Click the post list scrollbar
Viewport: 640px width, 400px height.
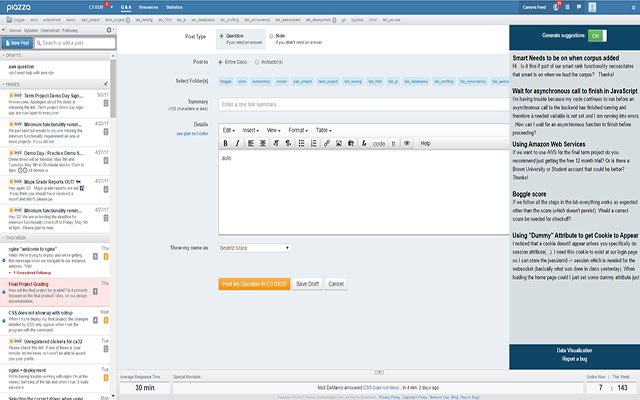pyautogui.click(x=113, y=89)
